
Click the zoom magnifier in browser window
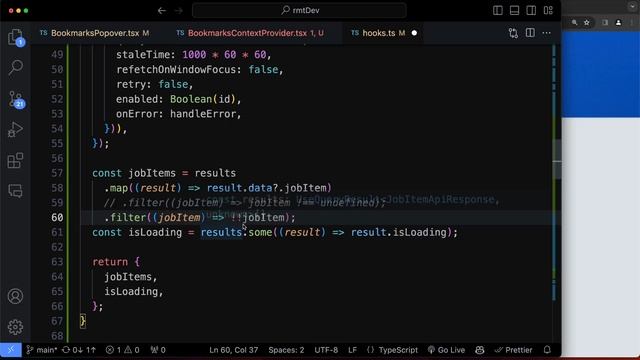pos(574,23)
